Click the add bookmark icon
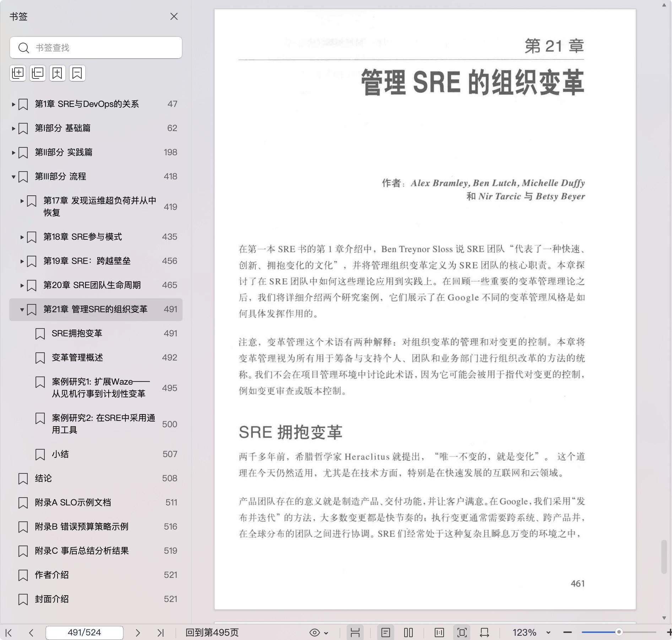The width and height of the screenshot is (672, 640). [x=58, y=73]
